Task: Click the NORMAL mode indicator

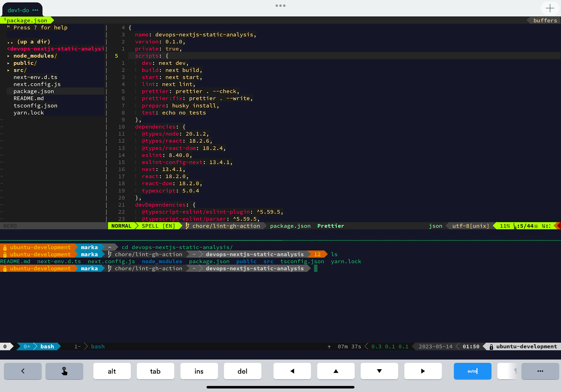Action: click(121, 226)
